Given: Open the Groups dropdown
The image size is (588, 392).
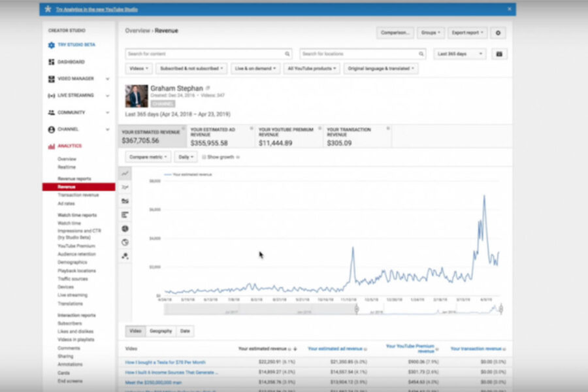Looking at the screenshot, I should pos(431,33).
